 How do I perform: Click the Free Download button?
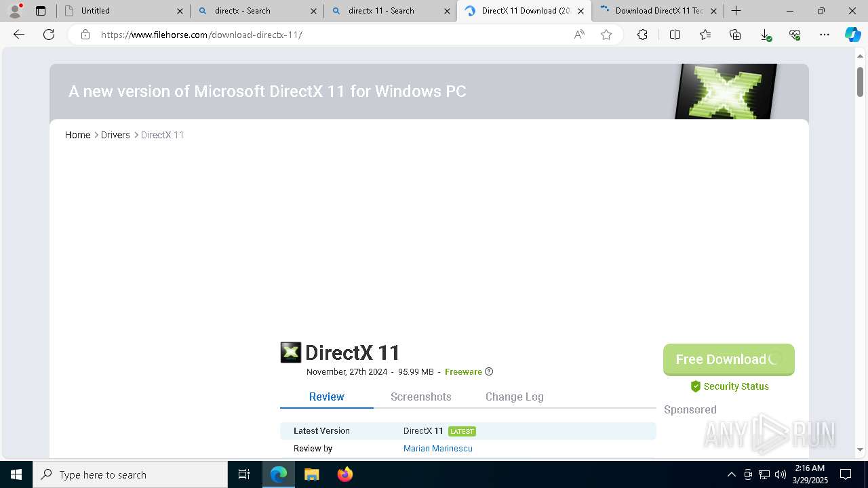coord(729,359)
